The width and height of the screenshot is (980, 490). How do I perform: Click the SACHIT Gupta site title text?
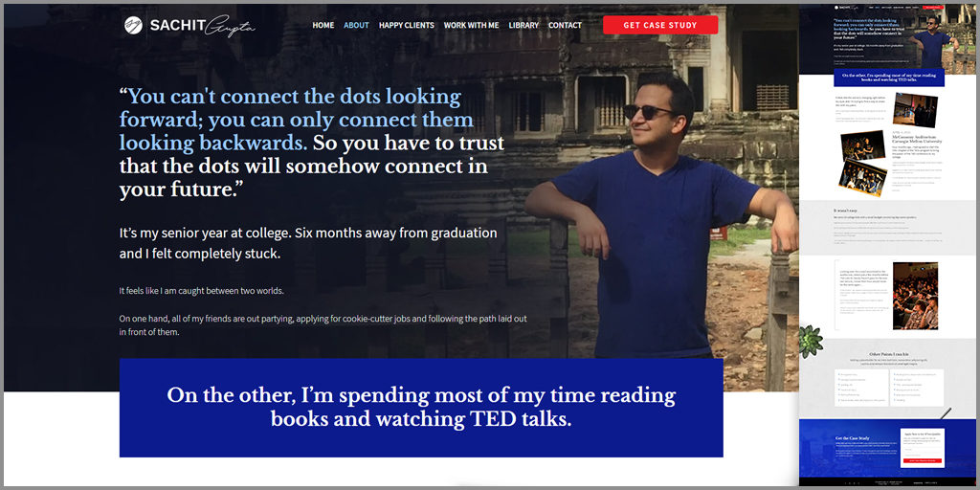click(x=203, y=26)
